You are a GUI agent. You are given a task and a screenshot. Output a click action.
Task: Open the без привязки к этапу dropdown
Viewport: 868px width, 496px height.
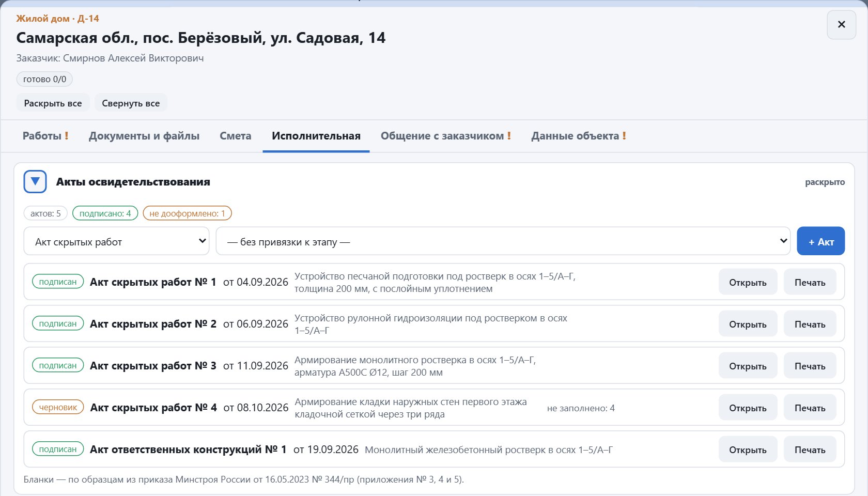click(x=503, y=241)
